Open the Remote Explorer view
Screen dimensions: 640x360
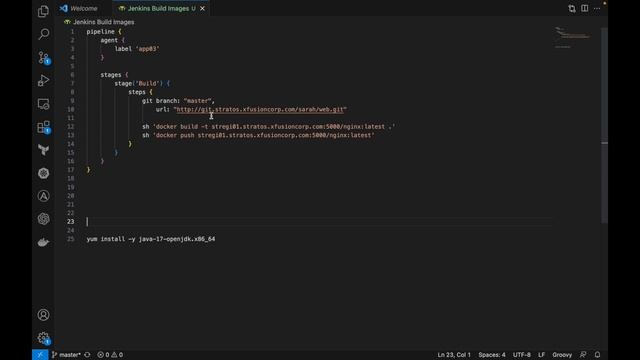pyautogui.click(x=43, y=104)
